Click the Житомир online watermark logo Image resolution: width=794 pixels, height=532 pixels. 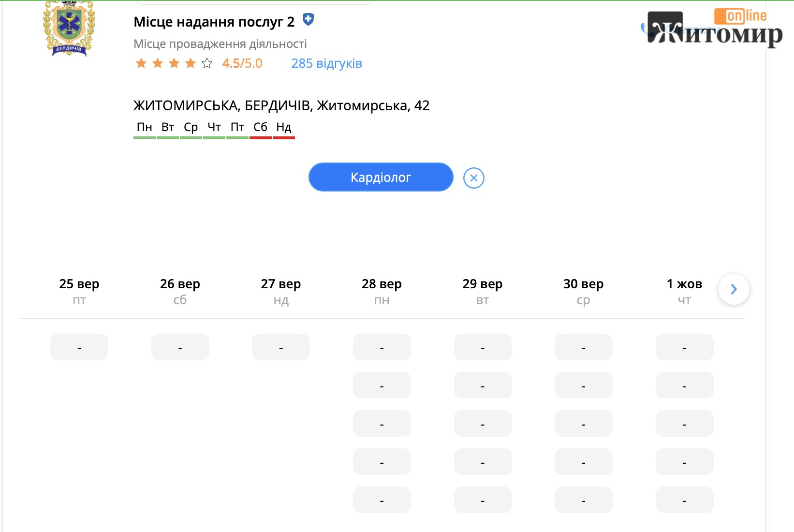coord(714,28)
